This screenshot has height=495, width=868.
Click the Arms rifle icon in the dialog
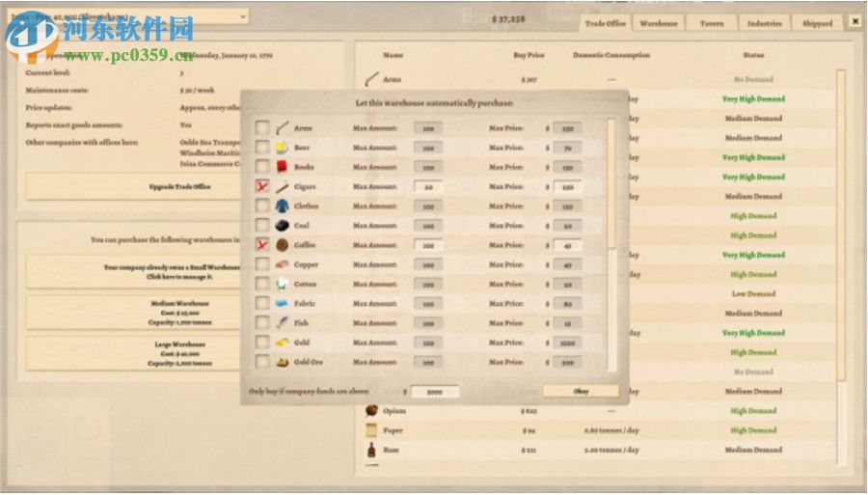click(x=283, y=128)
